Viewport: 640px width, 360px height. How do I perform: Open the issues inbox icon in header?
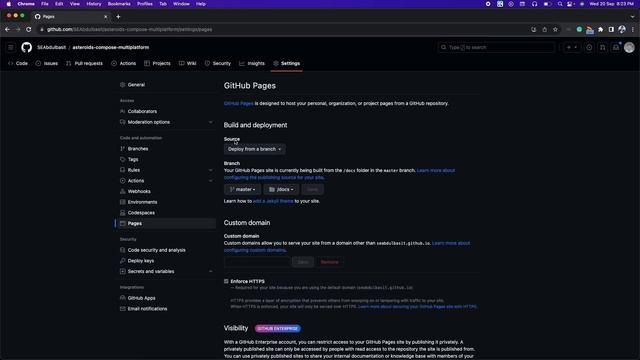click(x=589, y=47)
